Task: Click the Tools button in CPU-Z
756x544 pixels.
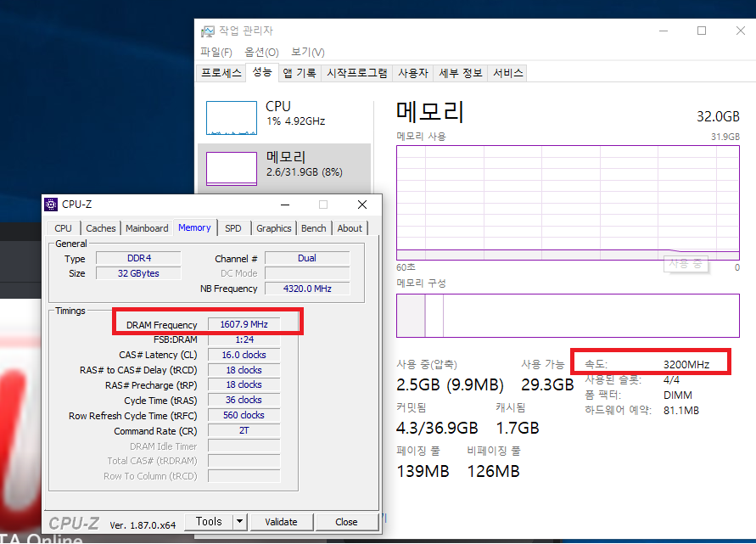Action: pos(209,522)
